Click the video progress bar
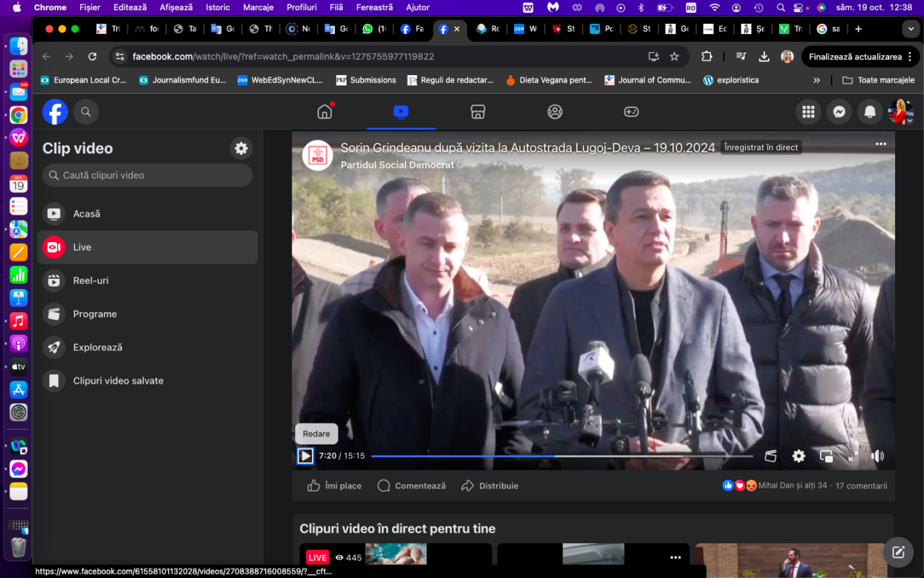This screenshot has height=578, width=924. [x=562, y=456]
